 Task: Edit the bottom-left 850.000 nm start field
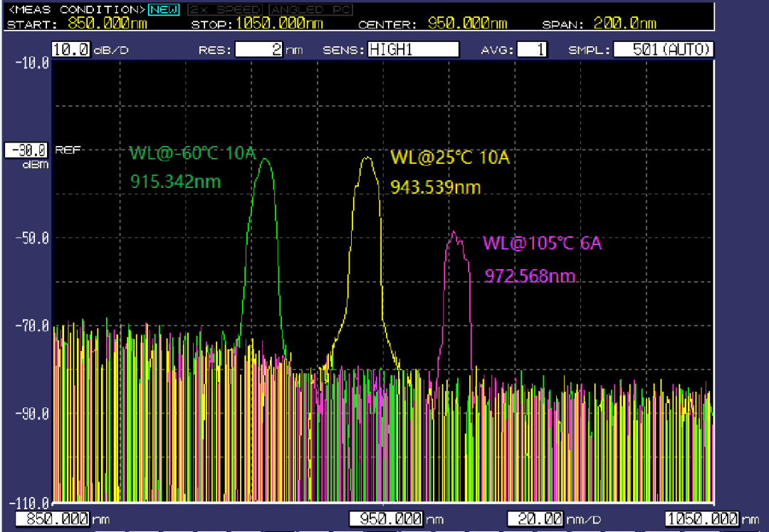coord(53,518)
